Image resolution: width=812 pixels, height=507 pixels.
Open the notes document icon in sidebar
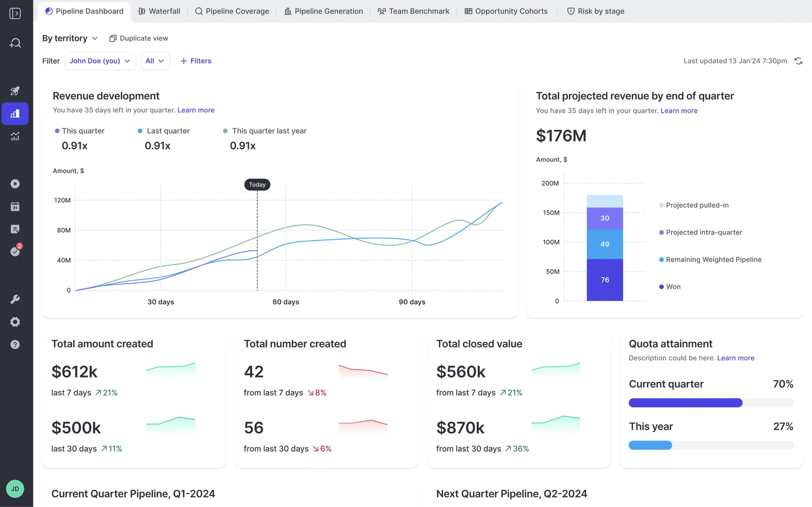(15, 229)
